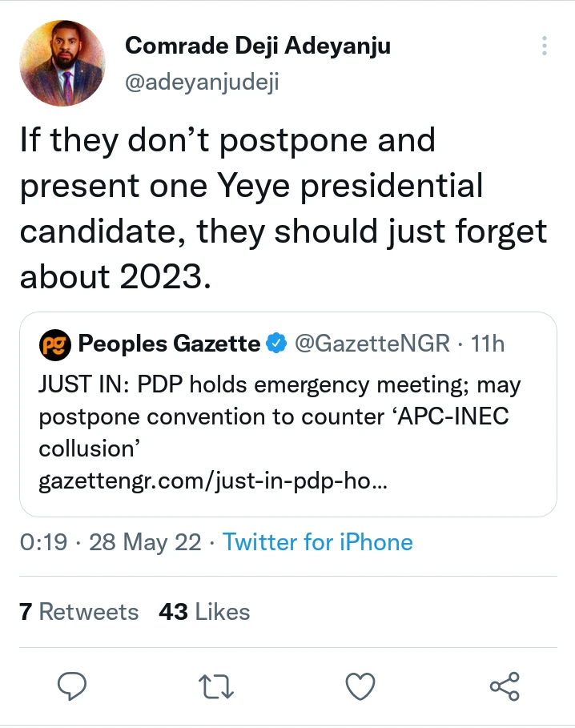Screen dimensions: 575x728
Task: Tap the reply speech bubble icon
Action: (x=72, y=686)
